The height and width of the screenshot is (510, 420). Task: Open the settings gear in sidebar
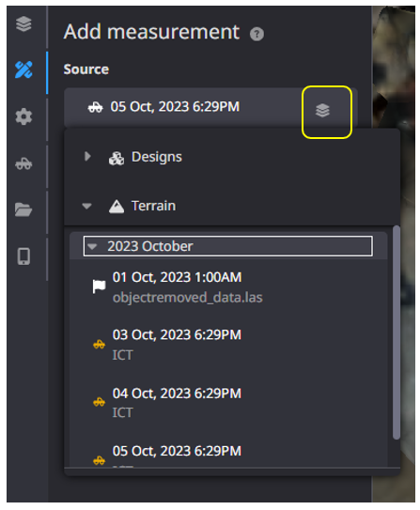tap(23, 116)
